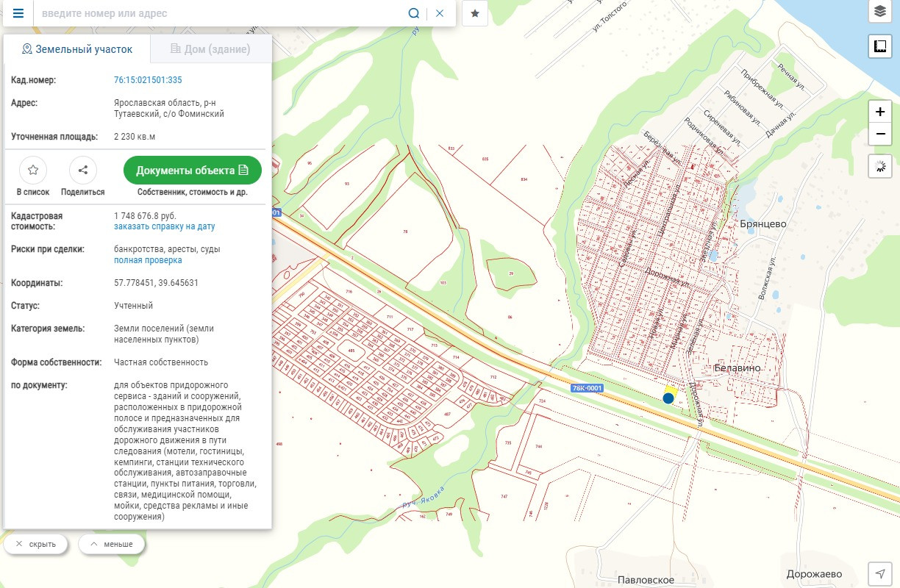Click the Документы объекта green button
The height and width of the screenshot is (588, 900).
pos(193,171)
